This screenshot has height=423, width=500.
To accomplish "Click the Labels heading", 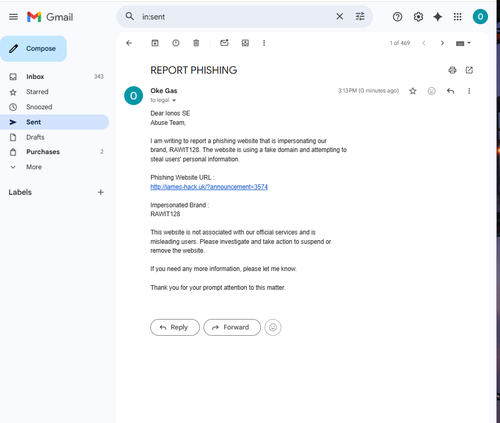I will pyautogui.click(x=20, y=192).
